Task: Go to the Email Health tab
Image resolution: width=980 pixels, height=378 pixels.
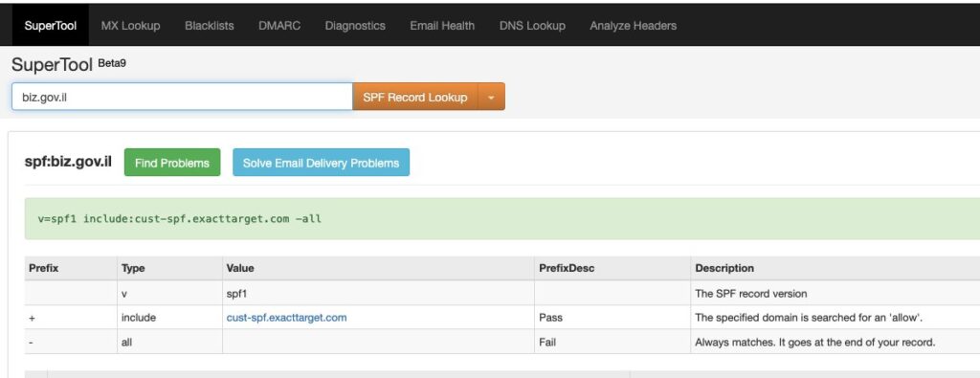Action: (x=442, y=26)
